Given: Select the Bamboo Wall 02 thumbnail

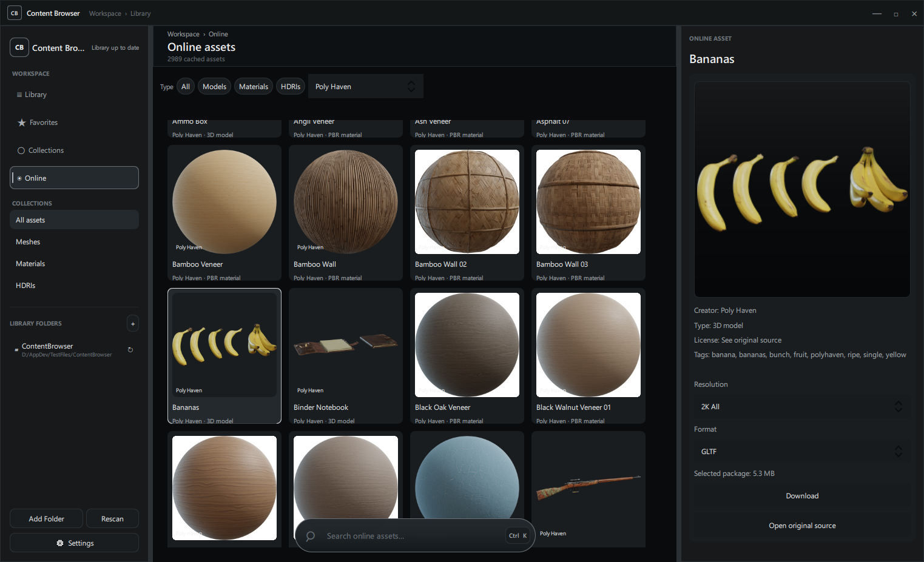Looking at the screenshot, I should coord(467,202).
